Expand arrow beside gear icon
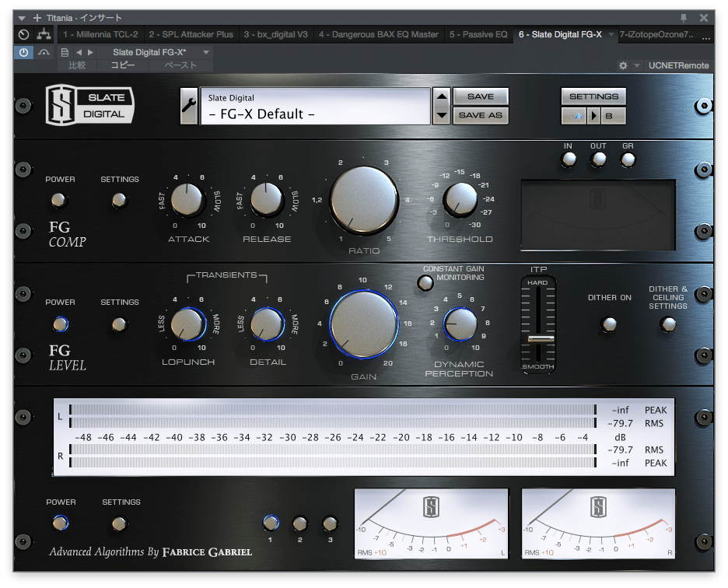The width and height of the screenshot is (728, 588). click(637, 65)
